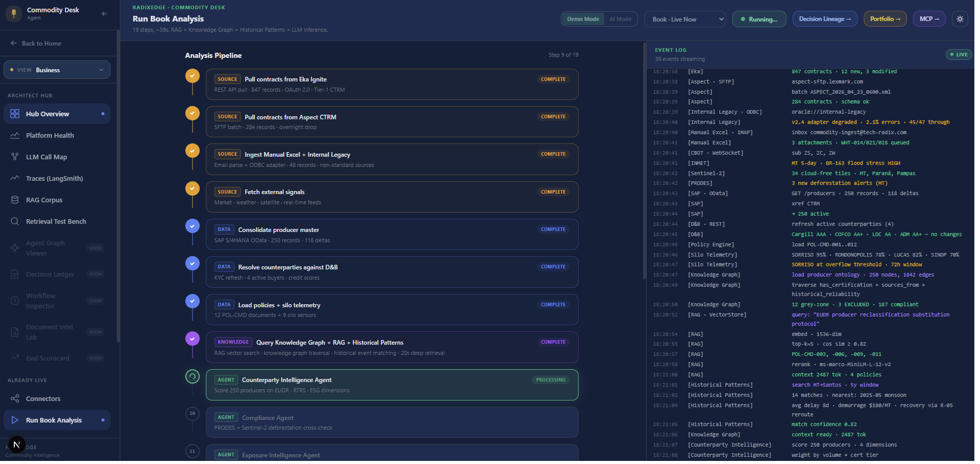Click log entry "match confidence 0.82"
The width and height of the screenshot is (980, 464).
(x=824, y=425)
